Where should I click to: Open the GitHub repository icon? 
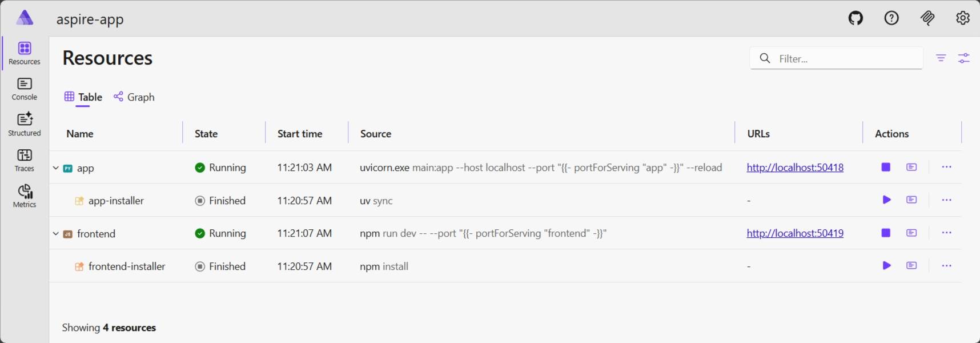[x=856, y=18]
